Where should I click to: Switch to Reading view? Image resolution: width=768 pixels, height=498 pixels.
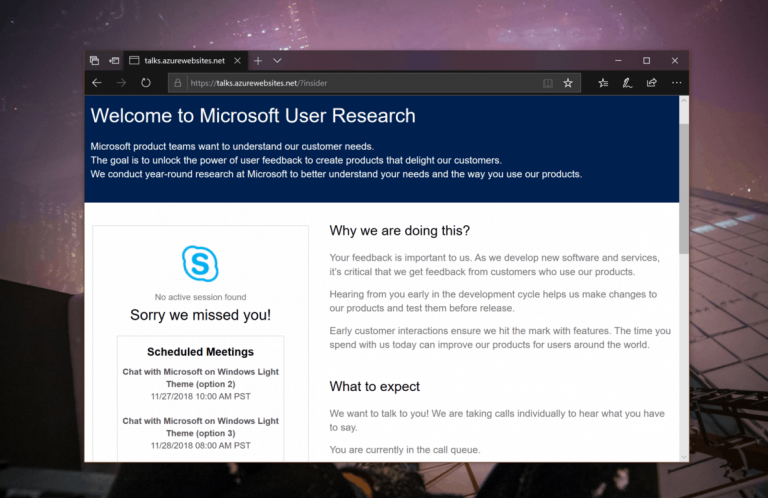click(548, 83)
